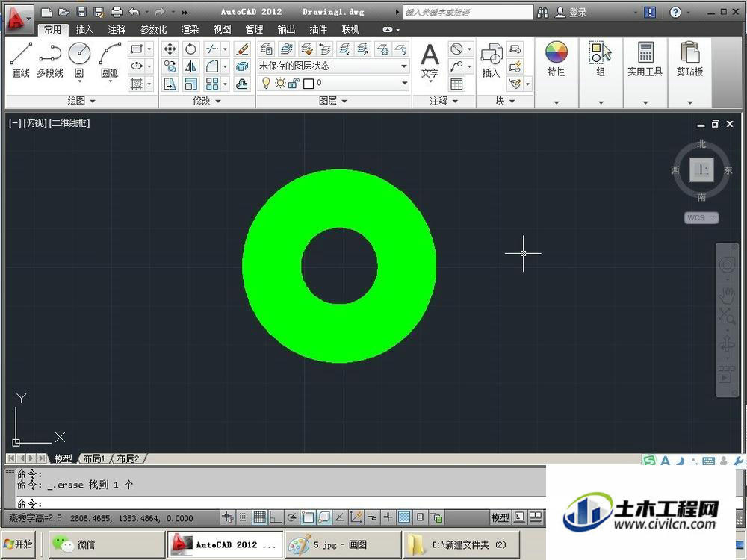Select the Mirror tool icon

pyautogui.click(x=190, y=66)
